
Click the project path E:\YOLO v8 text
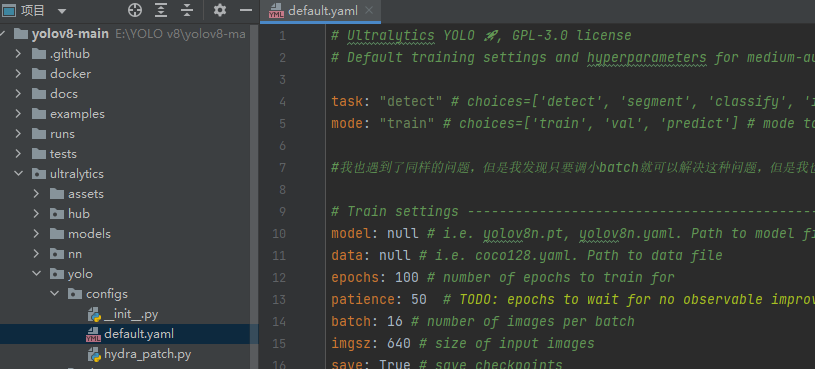click(180, 34)
